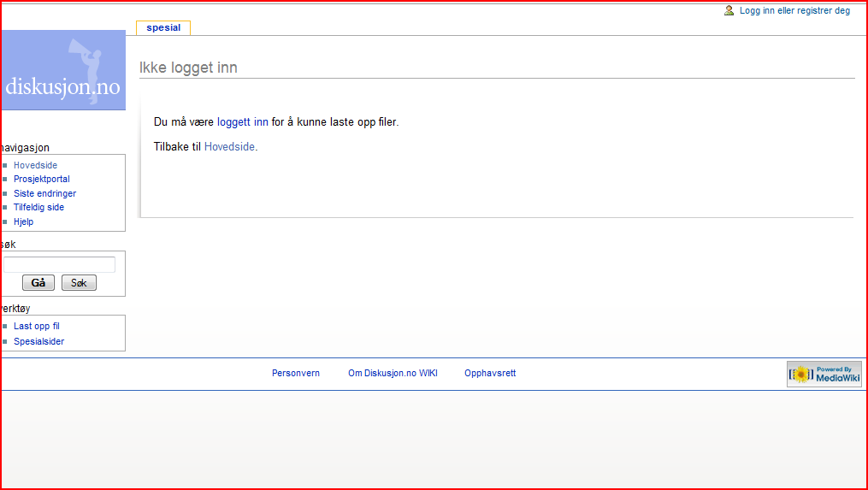Click the Ikke logget inn heading
Viewport: 868px width, 490px height.
[188, 68]
